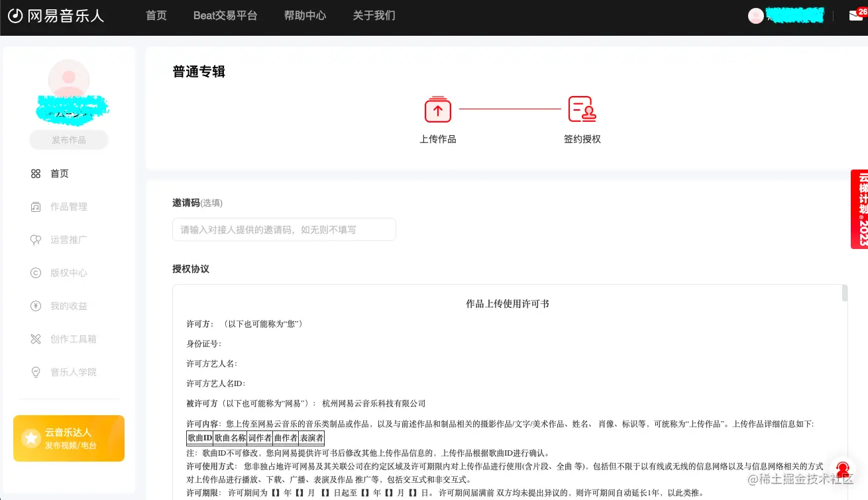Click the red support chat icon
The height and width of the screenshot is (500, 868).
point(842,470)
